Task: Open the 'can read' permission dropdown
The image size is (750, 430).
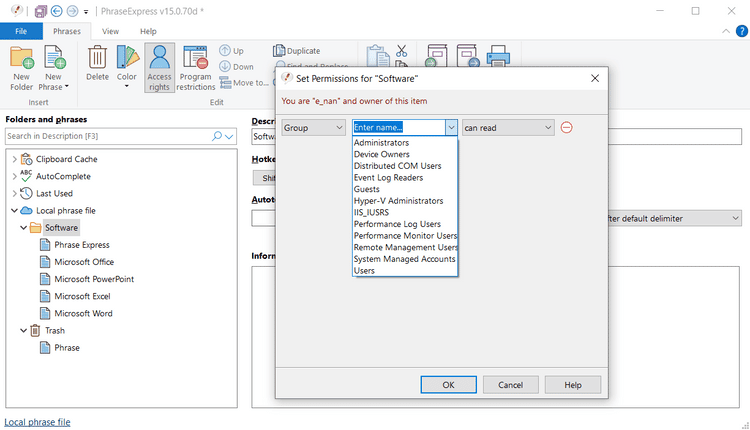Action: 507,128
